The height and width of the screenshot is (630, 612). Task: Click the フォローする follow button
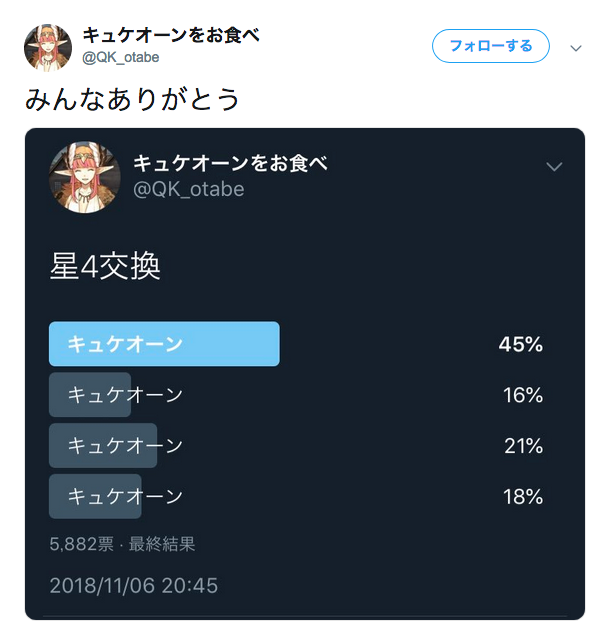coord(490,46)
